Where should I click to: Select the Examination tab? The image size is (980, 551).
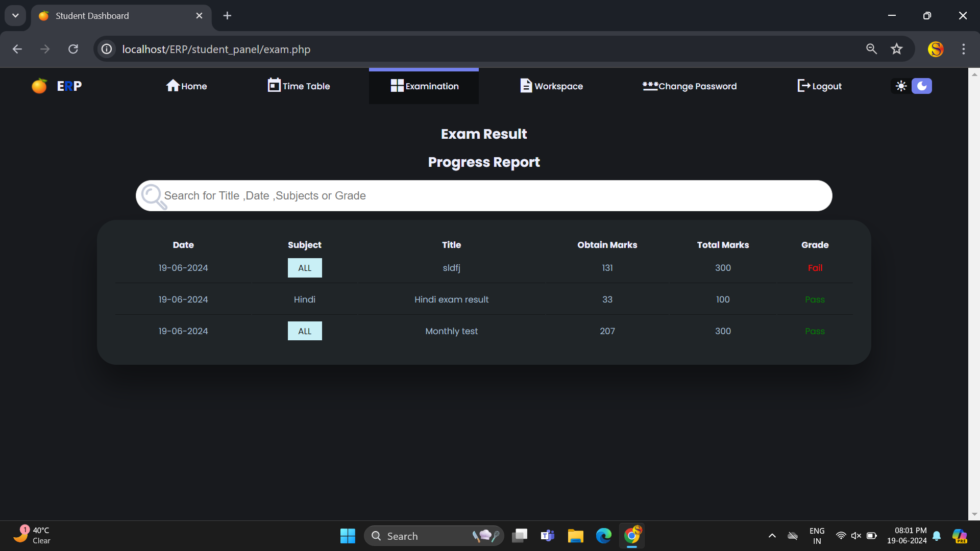pos(424,86)
